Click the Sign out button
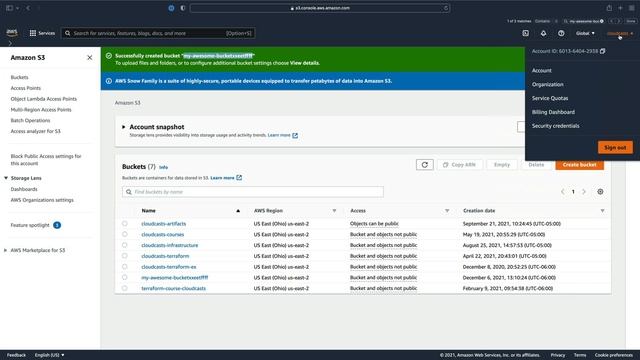 tap(615, 147)
